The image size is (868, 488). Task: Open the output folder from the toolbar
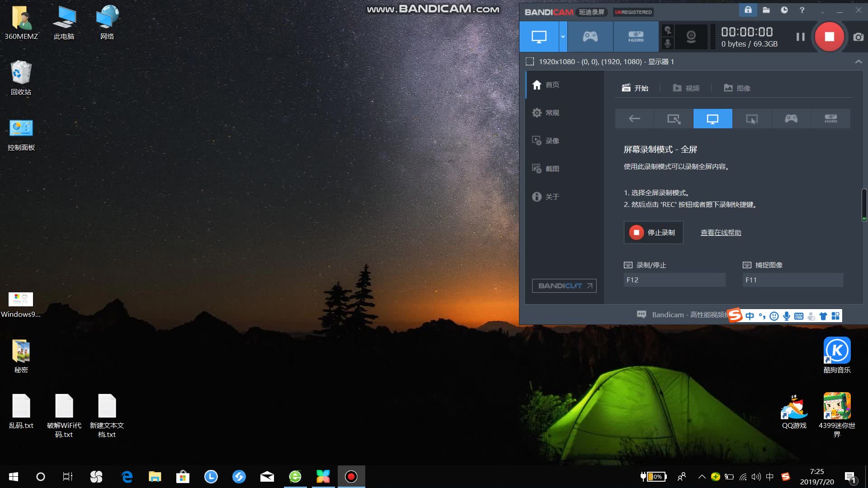pyautogui.click(x=766, y=10)
